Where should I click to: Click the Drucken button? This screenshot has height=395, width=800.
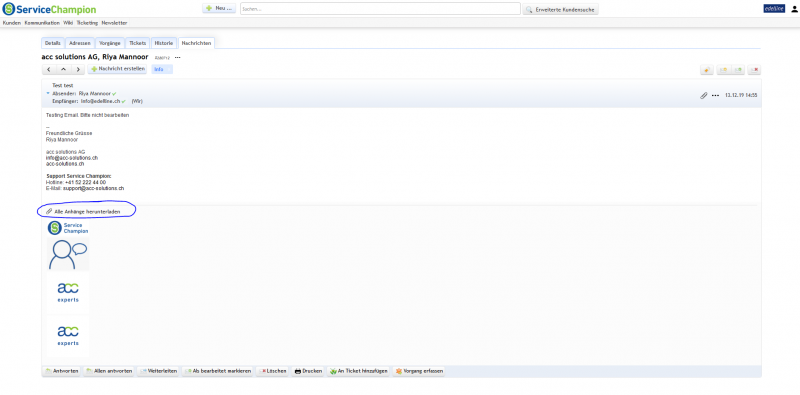tap(308, 371)
